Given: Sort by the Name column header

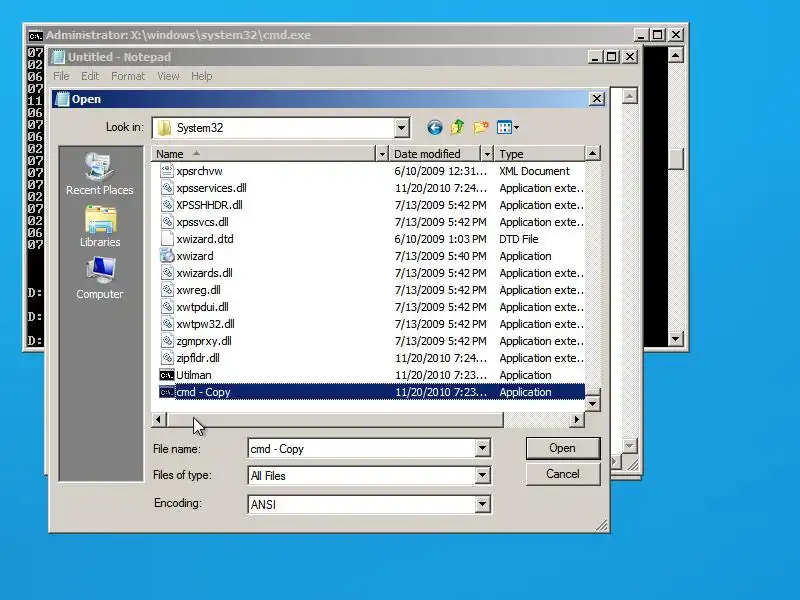Looking at the screenshot, I should (x=263, y=154).
